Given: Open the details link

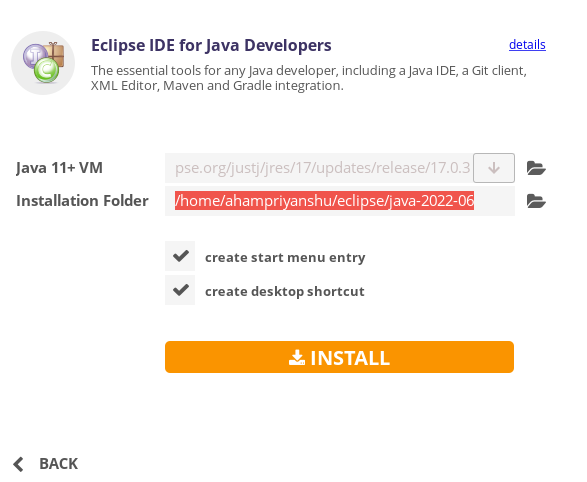Looking at the screenshot, I should click(527, 45).
